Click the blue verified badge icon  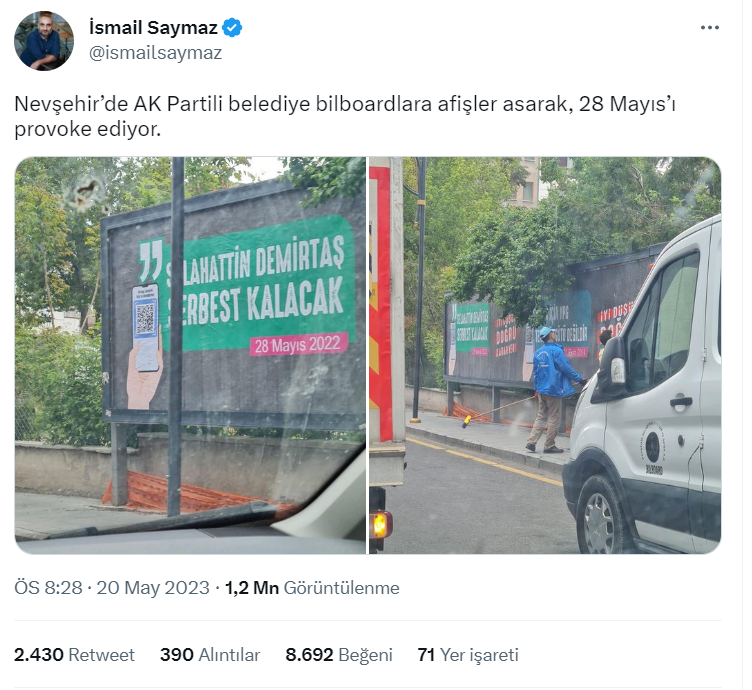click(x=233, y=28)
